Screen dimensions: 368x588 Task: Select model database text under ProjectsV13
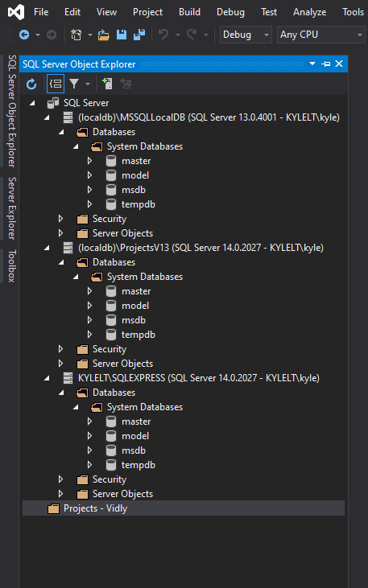(135, 306)
